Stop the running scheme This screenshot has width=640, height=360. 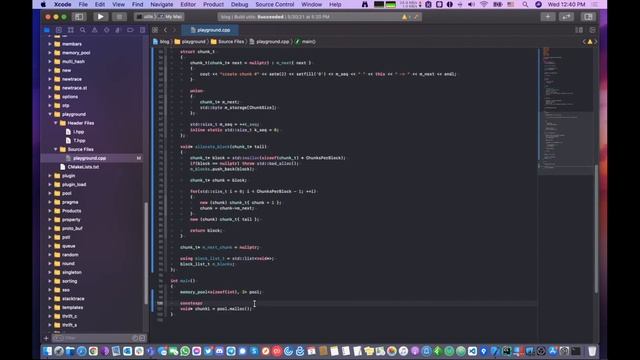[119, 17]
